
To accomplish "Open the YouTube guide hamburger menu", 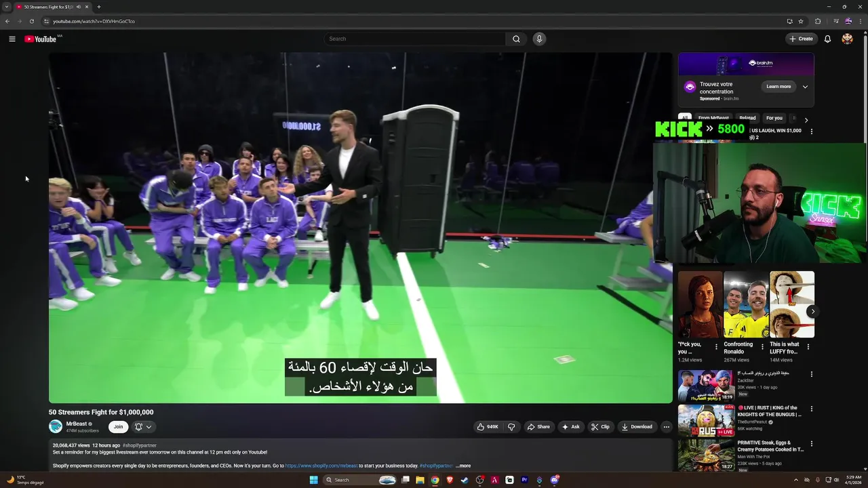I will pyautogui.click(x=12, y=39).
